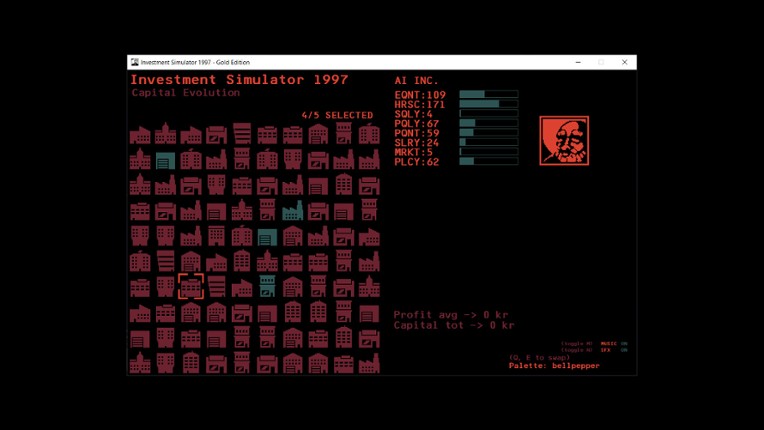Deselect the teal building in the seventh grid row

pos(267,287)
